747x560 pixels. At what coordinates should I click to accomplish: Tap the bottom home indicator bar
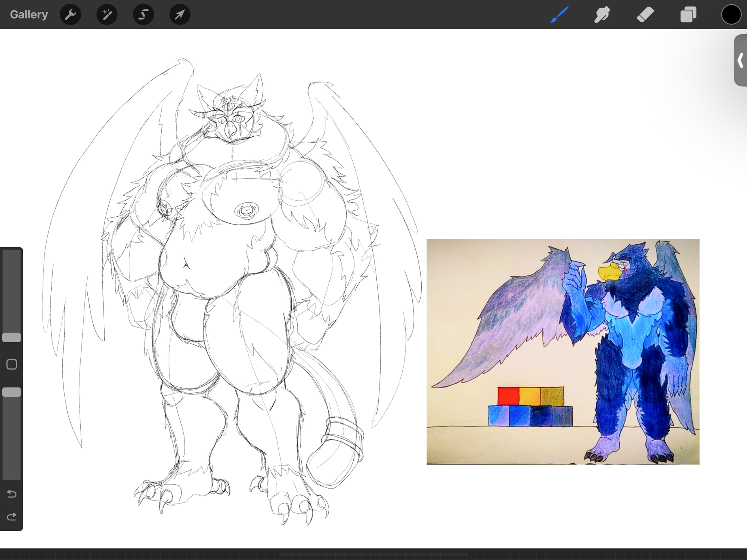click(373, 554)
